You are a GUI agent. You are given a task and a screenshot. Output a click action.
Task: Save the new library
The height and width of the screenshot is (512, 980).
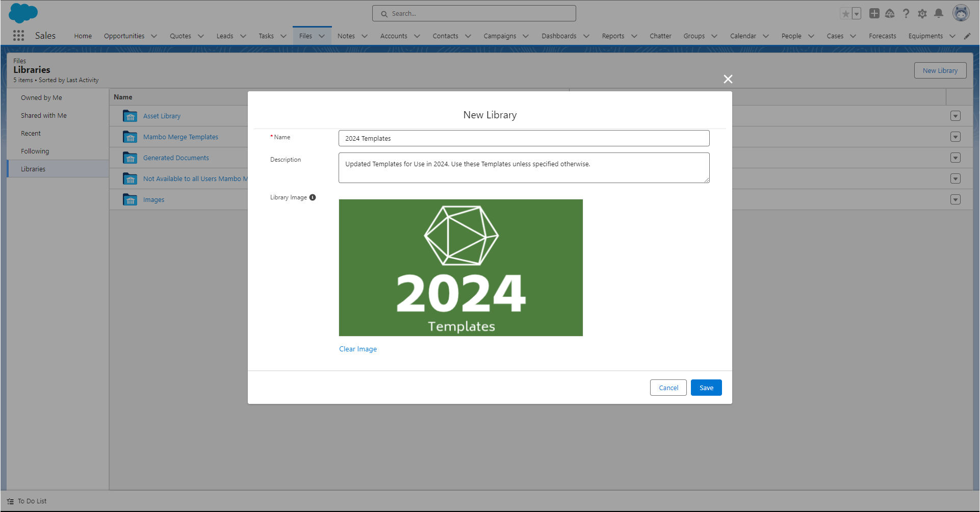706,388
